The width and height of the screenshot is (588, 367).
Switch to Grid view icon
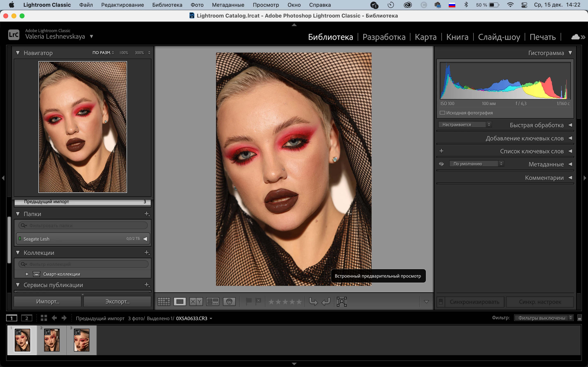(x=164, y=302)
